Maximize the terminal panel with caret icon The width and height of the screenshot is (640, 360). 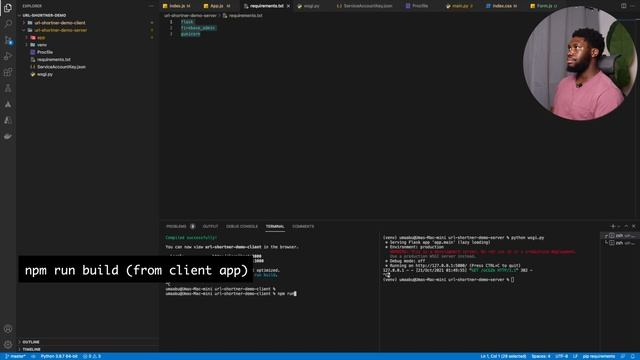coord(626,226)
